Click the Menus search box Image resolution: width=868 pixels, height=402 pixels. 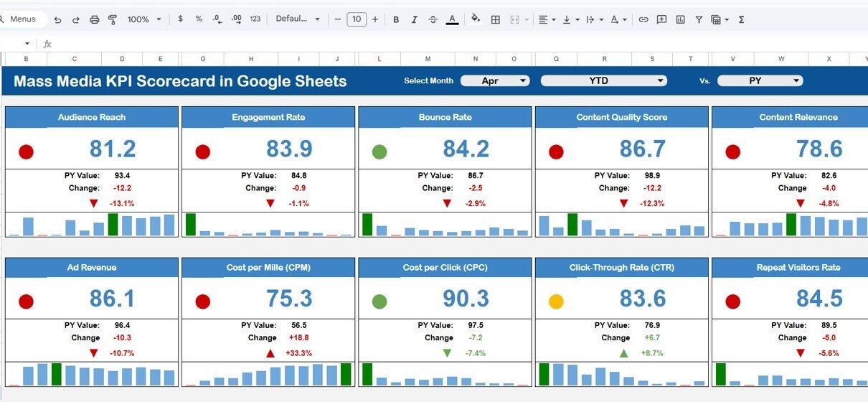[x=23, y=19]
